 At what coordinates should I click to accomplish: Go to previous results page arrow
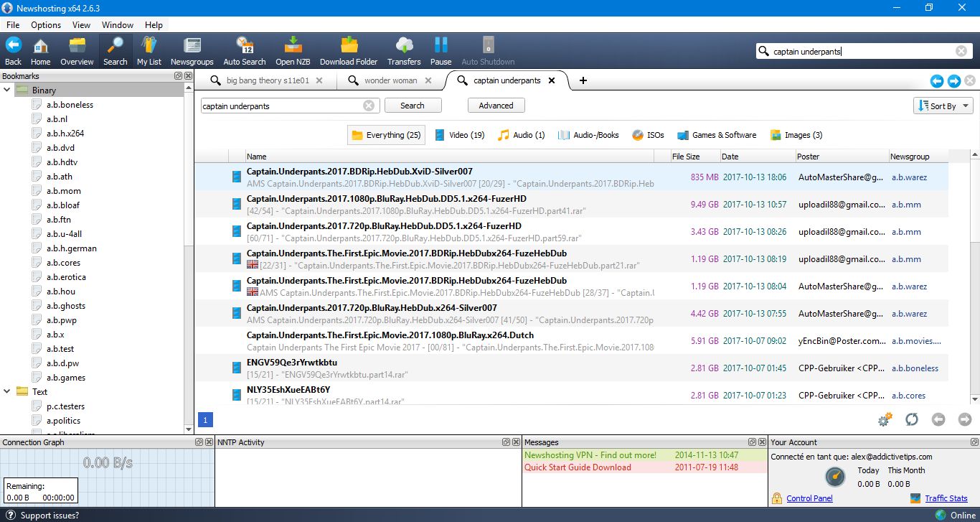(938, 419)
